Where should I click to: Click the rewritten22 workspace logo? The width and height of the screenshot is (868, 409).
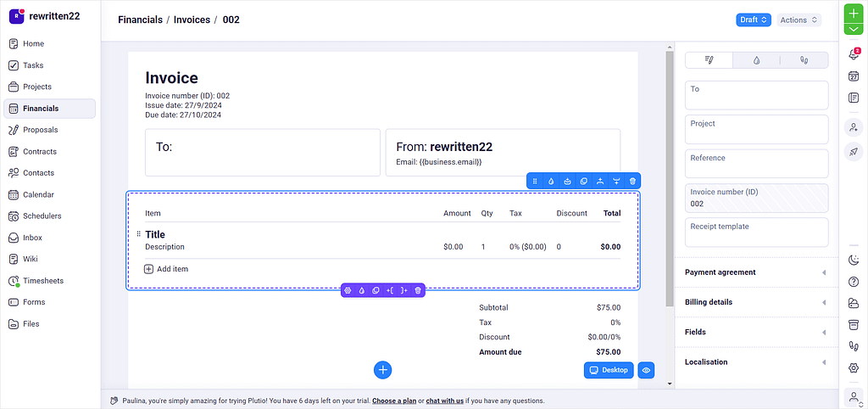pos(17,16)
